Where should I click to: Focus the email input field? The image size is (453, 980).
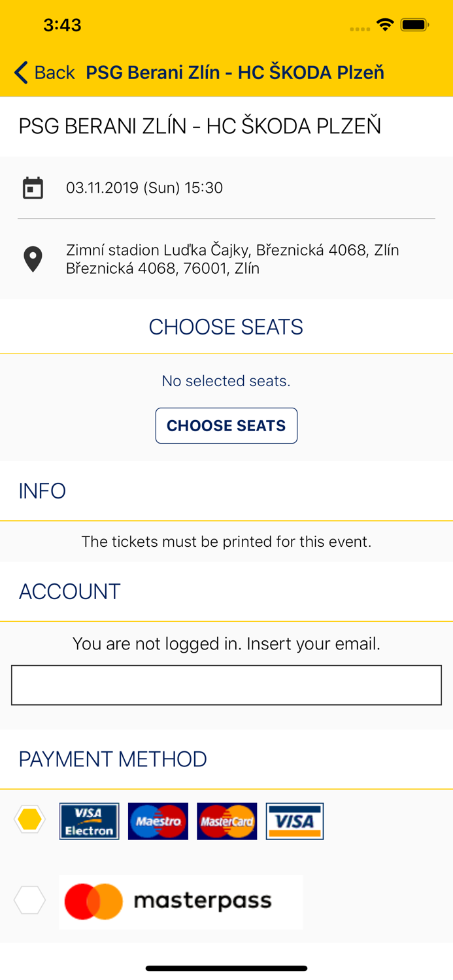coord(226,685)
